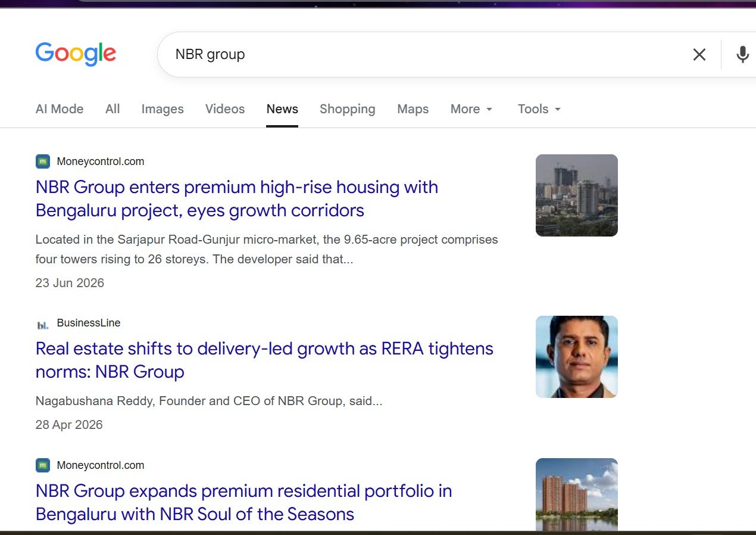Screen dimensions: 756x535
Task: Open NBR Group enters premium high-rise housing article
Action: pos(237,198)
